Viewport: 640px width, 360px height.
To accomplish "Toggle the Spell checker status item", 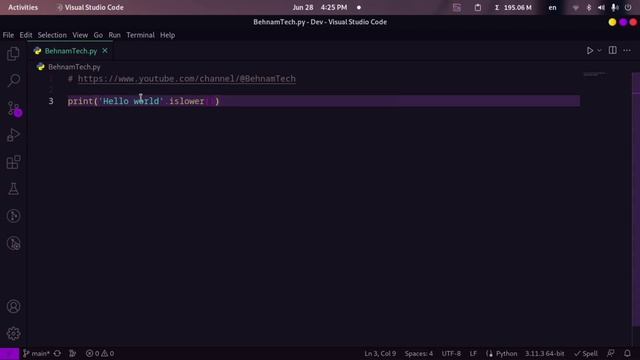I will coord(586,353).
